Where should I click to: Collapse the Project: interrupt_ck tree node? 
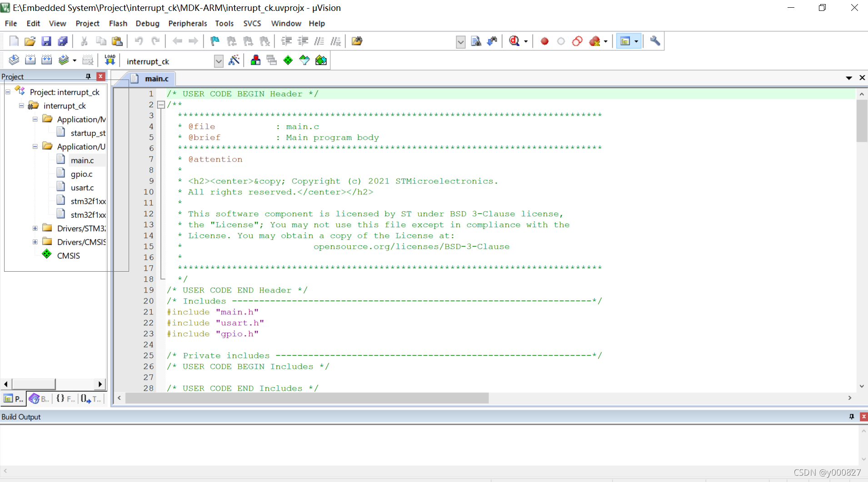(8, 92)
